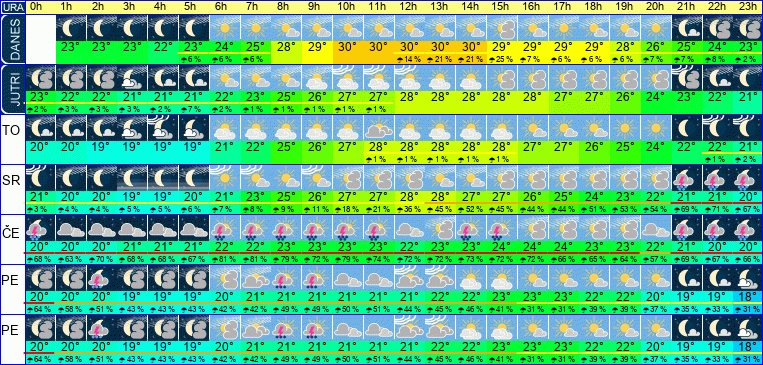The height and width of the screenshot is (365, 763).
Task: Select the 81% precipitation cell for ČE 6h
Action: click(224, 258)
